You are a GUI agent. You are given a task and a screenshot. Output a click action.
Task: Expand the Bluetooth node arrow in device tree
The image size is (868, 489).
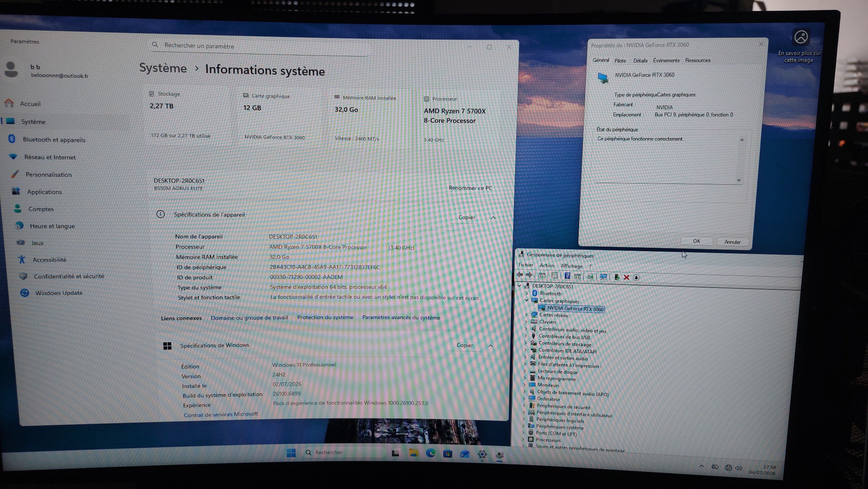click(527, 293)
